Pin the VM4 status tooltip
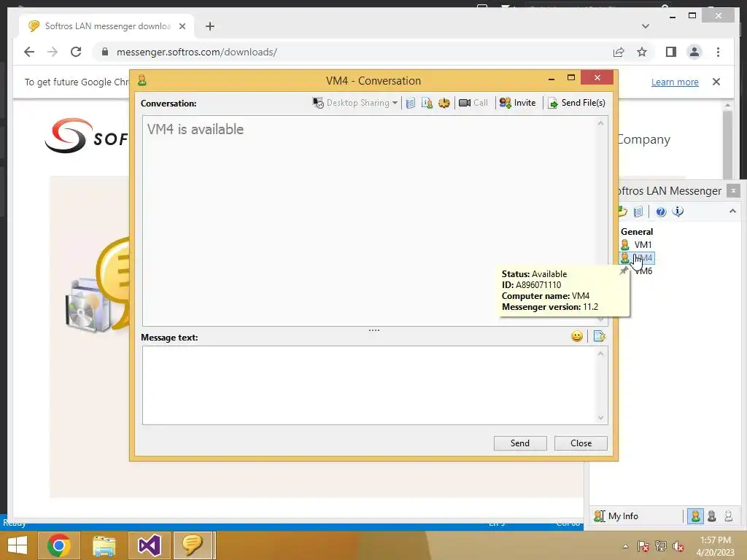 (623, 271)
